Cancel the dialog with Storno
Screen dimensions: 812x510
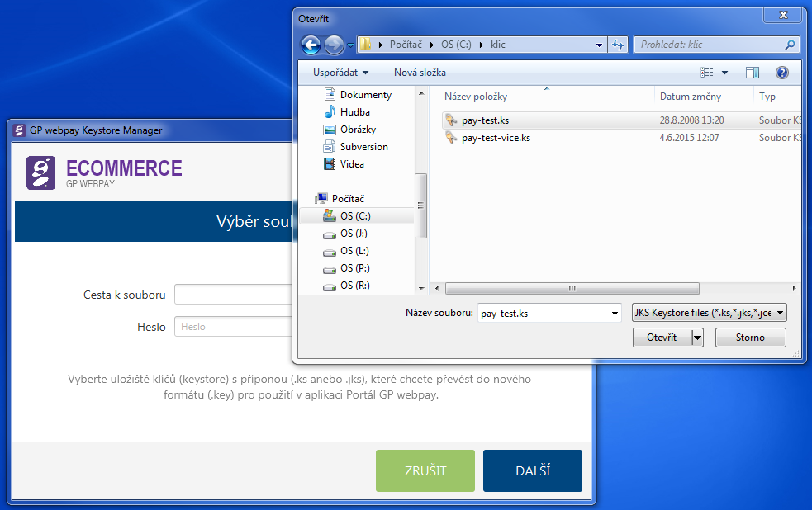pos(750,338)
